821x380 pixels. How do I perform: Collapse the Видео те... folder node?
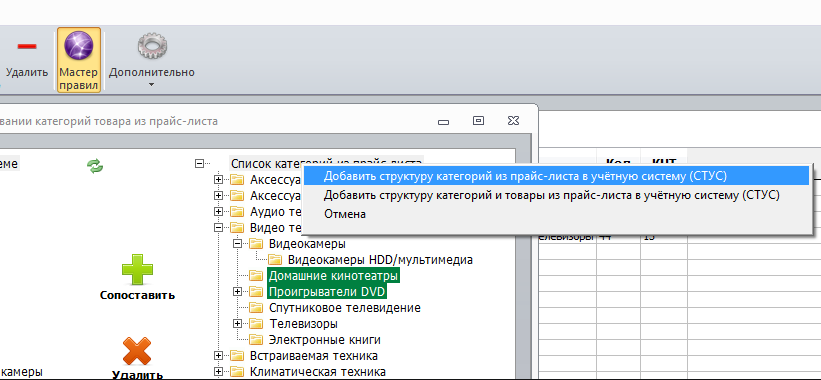coord(218,228)
